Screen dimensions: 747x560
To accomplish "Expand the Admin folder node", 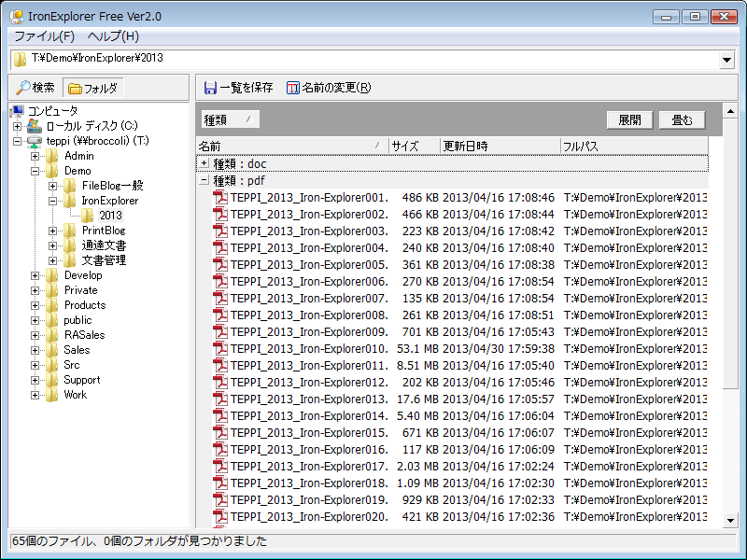I will click(x=35, y=156).
